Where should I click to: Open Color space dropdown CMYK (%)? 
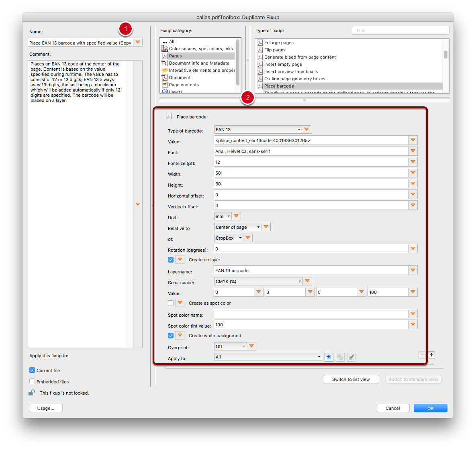point(258,281)
